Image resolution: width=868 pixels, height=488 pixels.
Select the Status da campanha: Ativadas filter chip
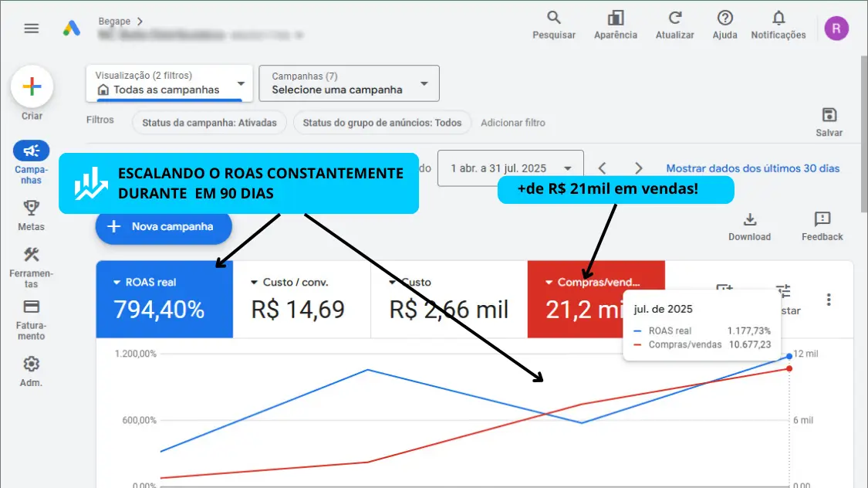pos(209,123)
